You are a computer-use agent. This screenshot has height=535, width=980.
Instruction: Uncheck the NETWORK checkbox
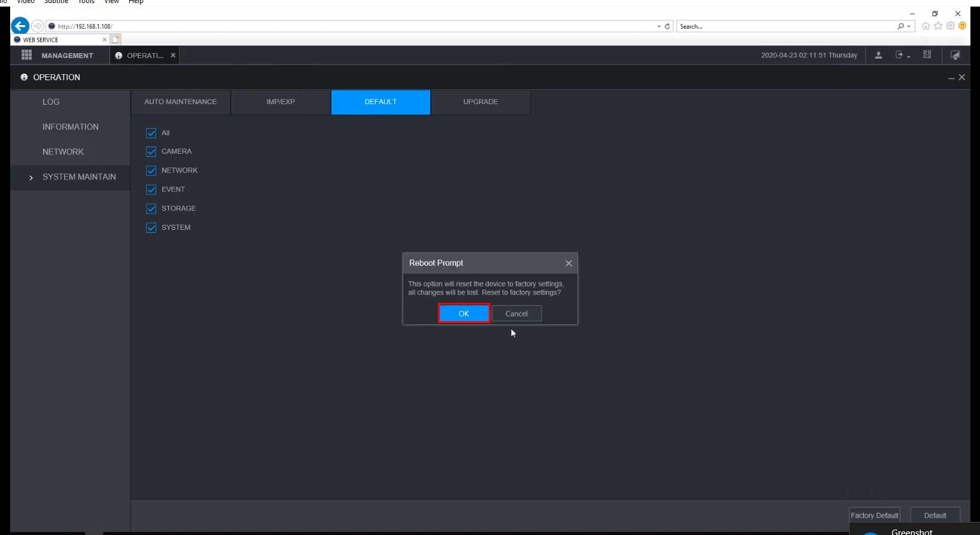click(x=151, y=171)
